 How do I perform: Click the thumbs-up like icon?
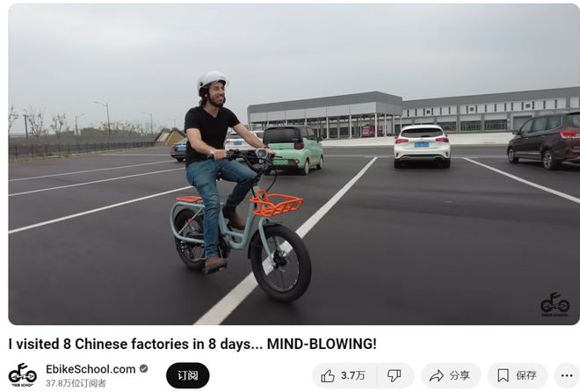328,375
